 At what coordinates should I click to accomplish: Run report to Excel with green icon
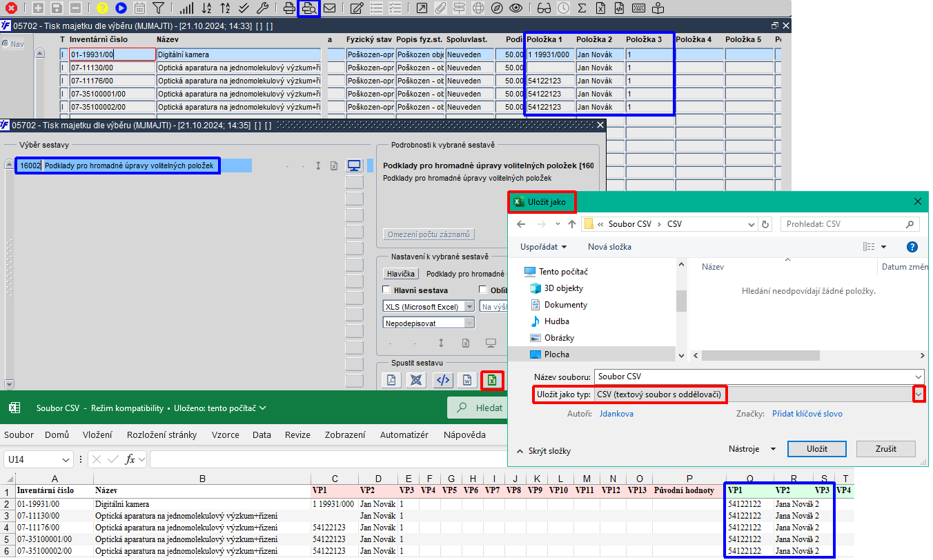(491, 380)
